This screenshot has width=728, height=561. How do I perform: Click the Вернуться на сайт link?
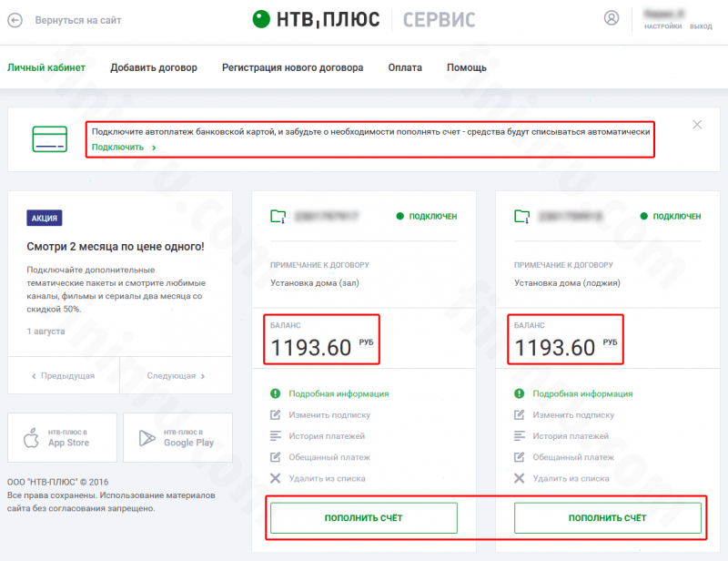tap(78, 20)
